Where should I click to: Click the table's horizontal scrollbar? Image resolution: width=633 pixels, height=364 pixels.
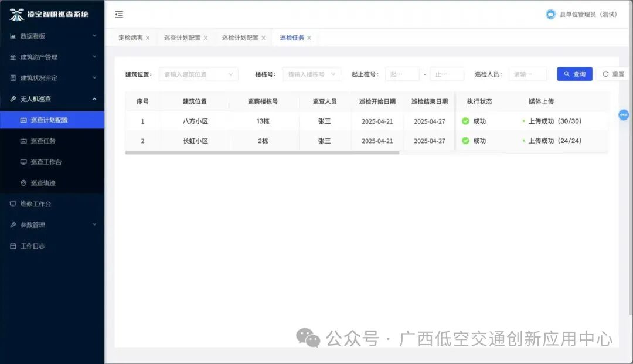coord(262,153)
